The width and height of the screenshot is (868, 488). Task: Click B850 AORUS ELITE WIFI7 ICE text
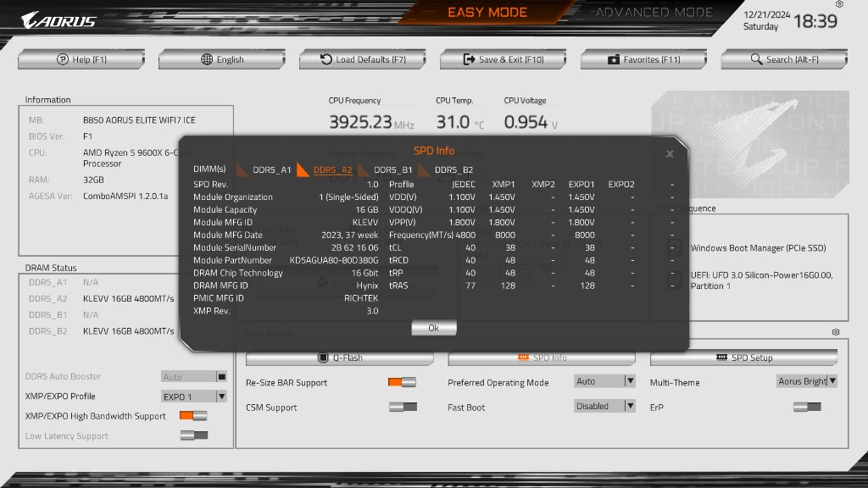(139, 120)
